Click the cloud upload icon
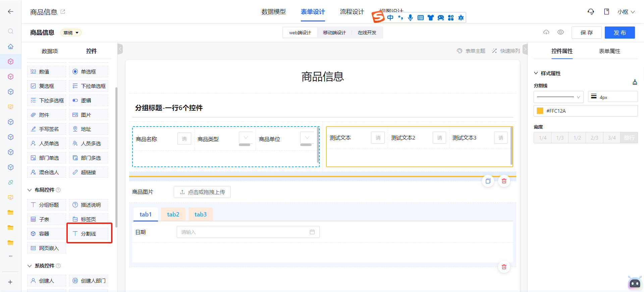 tap(546, 32)
